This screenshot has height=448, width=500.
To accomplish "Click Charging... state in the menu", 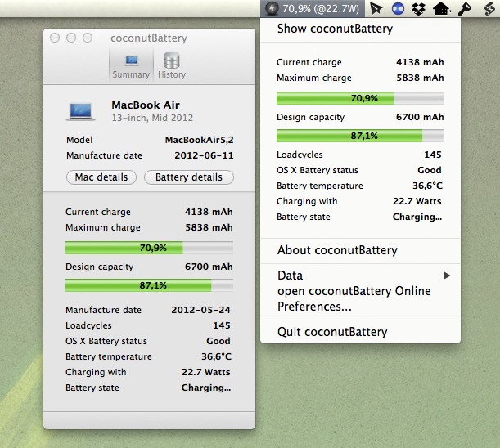I will pos(417,217).
